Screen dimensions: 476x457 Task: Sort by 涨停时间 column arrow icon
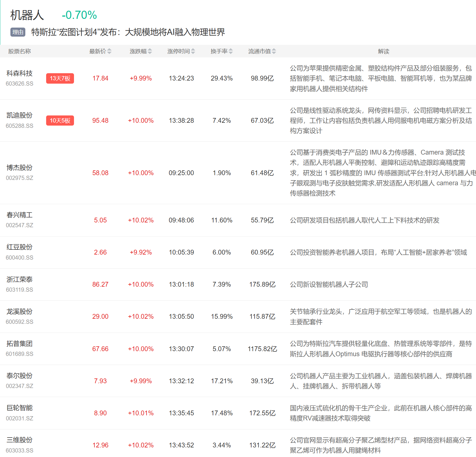tap(193, 51)
